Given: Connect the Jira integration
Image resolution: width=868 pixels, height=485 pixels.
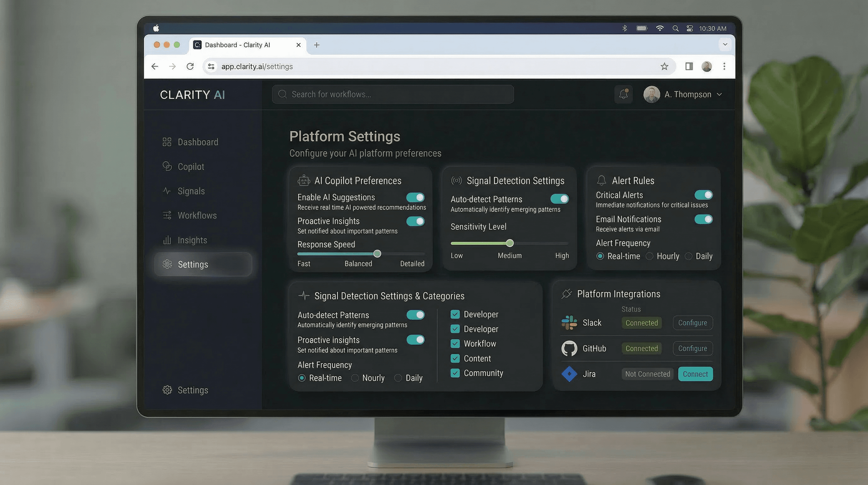Looking at the screenshot, I should click(695, 374).
